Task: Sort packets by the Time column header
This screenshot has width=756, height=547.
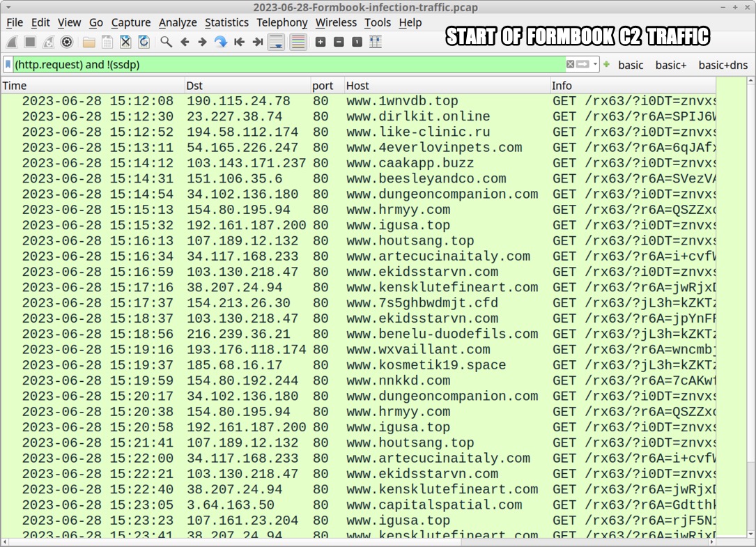Action: pos(93,86)
